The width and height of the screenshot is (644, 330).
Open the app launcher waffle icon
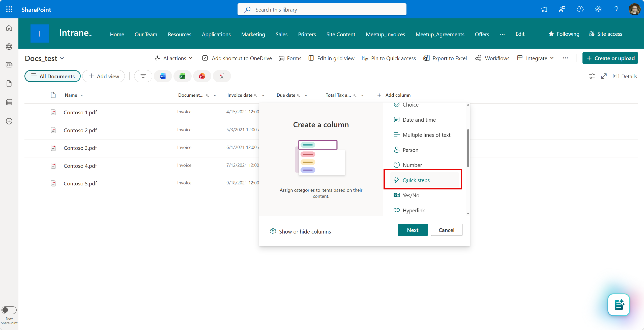pos(9,10)
